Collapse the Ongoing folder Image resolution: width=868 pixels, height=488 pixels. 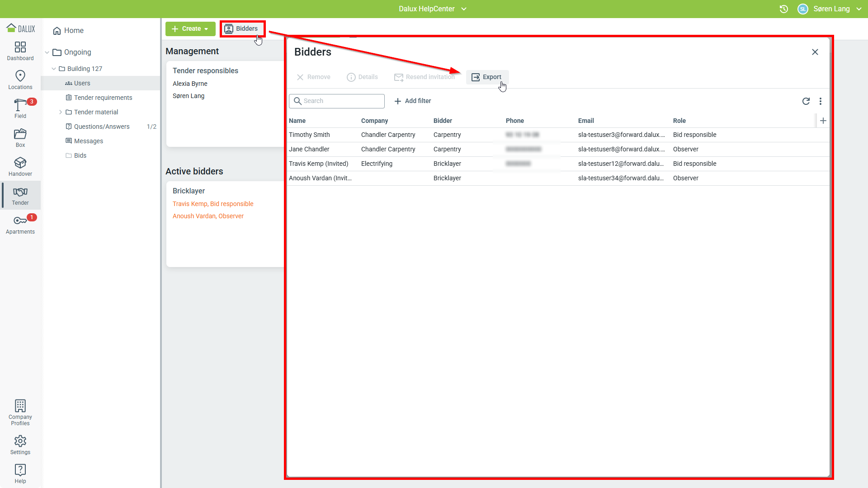point(47,52)
